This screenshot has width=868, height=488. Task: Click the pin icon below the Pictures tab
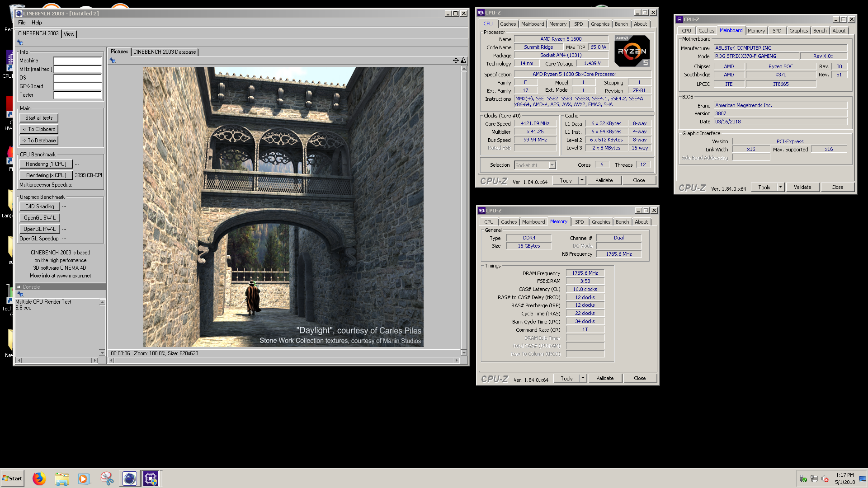point(113,61)
